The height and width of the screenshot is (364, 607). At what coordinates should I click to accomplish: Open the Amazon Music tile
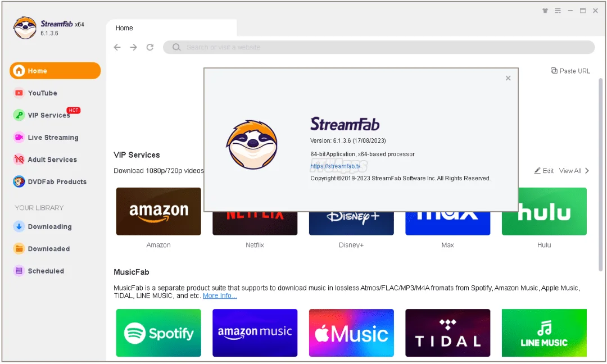pos(255,333)
